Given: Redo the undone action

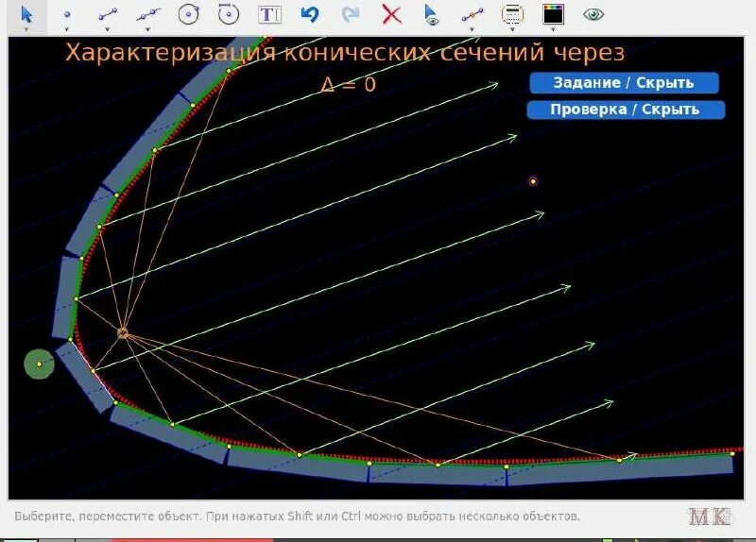Looking at the screenshot, I should point(350,14).
